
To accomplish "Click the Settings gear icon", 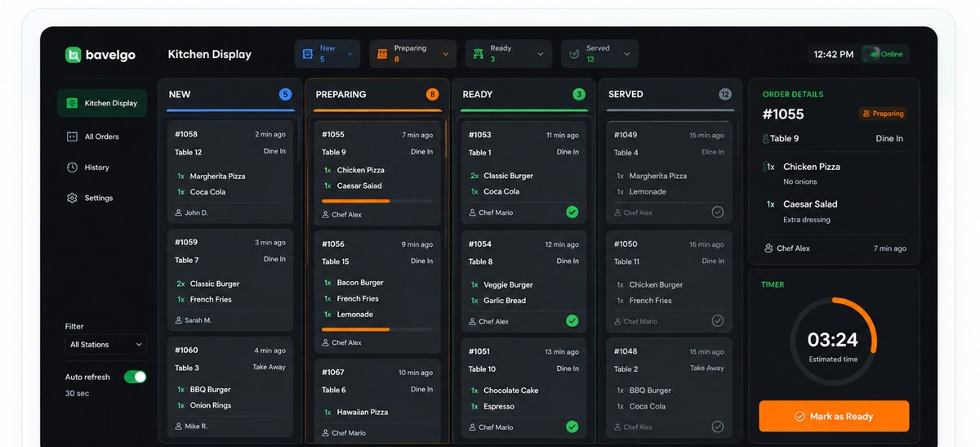I will (x=72, y=198).
